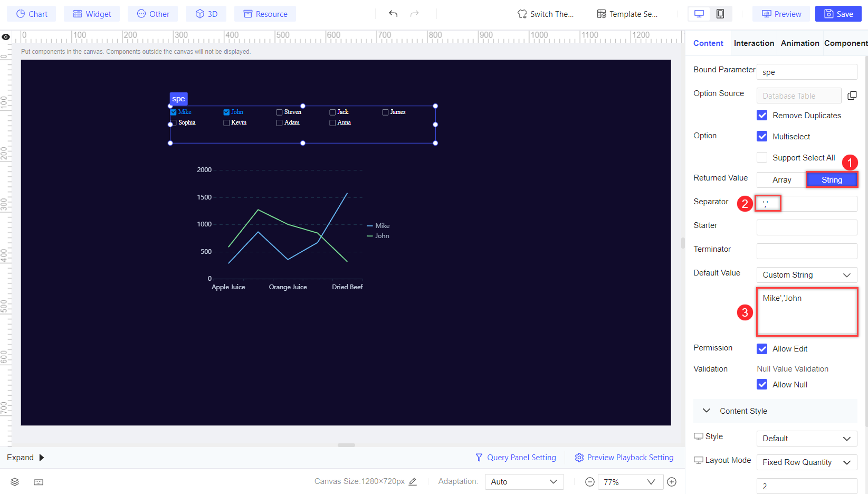Switch to the Animation tab

800,43
